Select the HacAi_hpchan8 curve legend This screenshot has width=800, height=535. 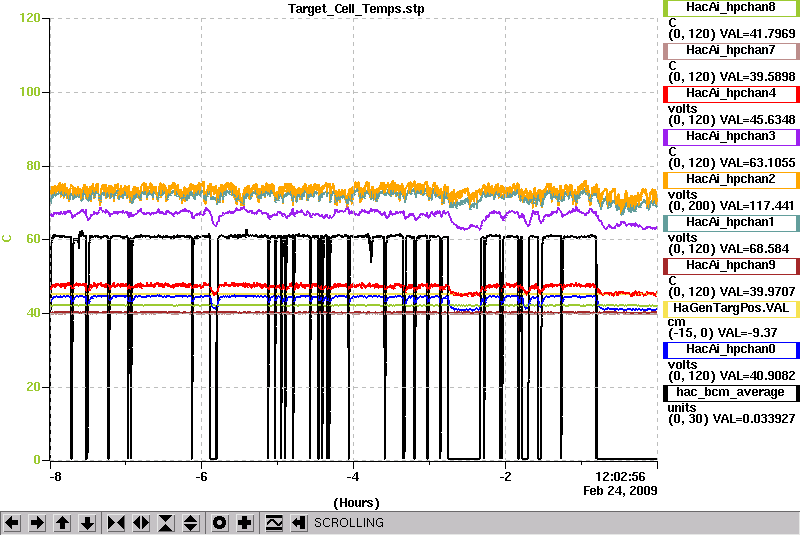731,8
